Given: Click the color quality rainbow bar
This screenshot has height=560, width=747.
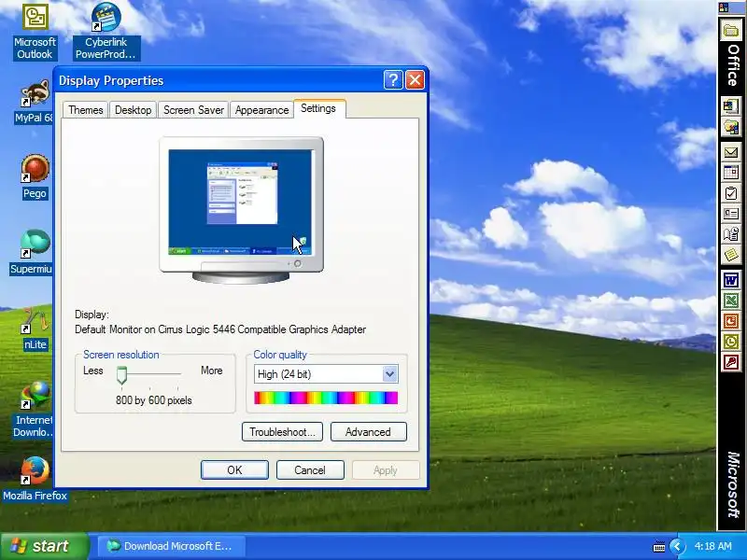Looking at the screenshot, I should point(326,398).
